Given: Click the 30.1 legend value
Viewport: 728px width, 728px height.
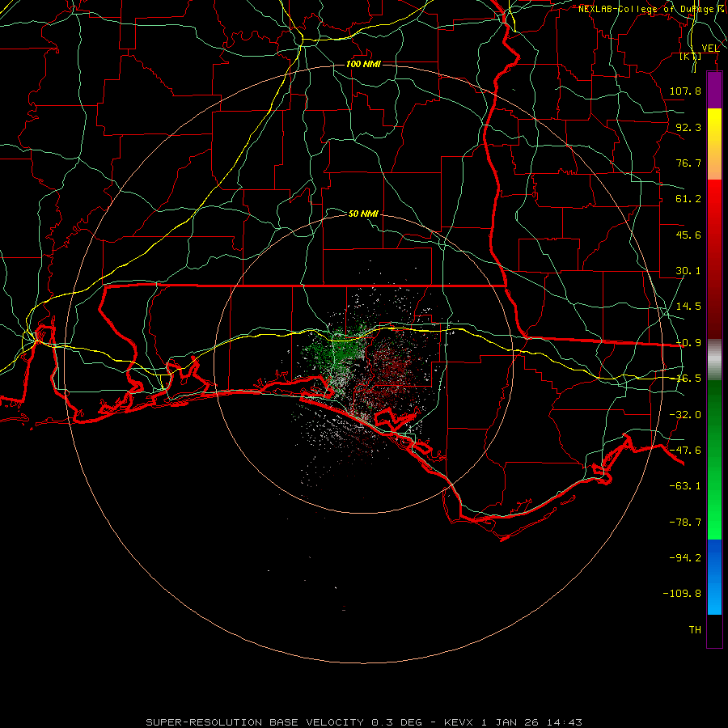Looking at the screenshot, I should click(x=688, y=271).
